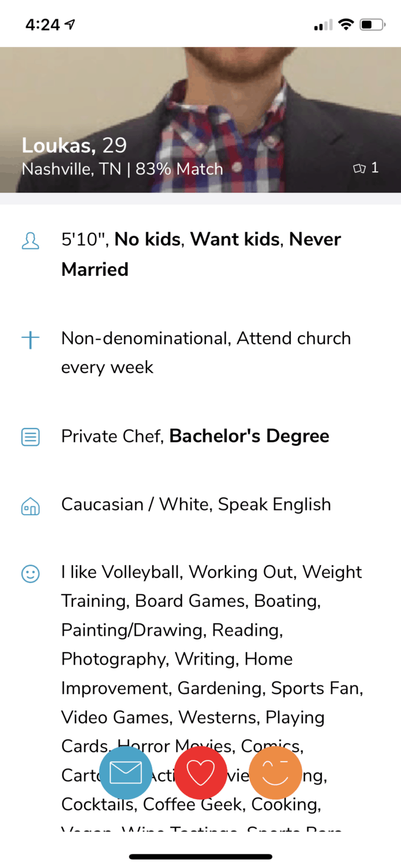Tap the home indicator bar at screen bottom
Screen dimensions: 401x868
[x=200, y=857]
